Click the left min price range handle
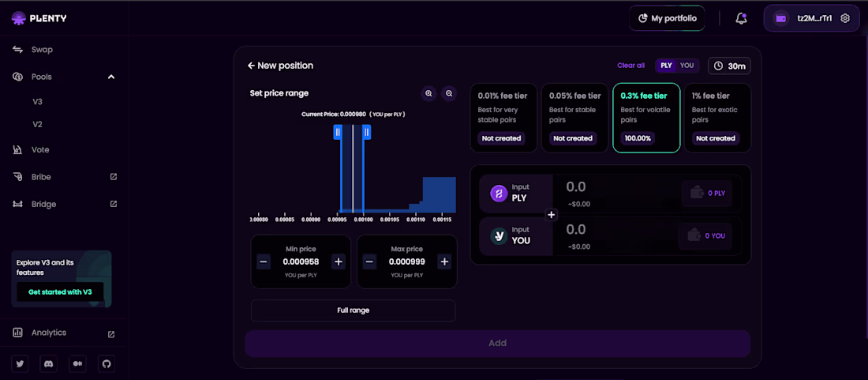The image size is (868, 380). point(338,132)
